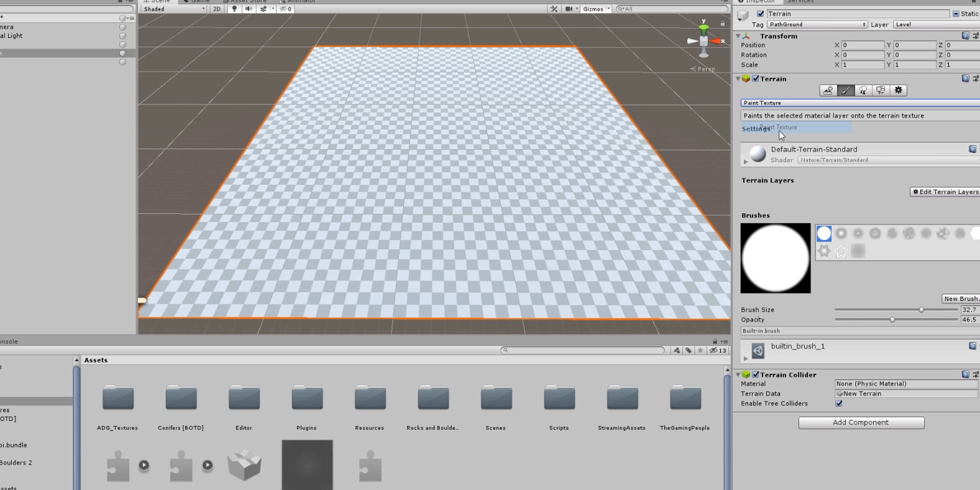Open Terrain component help icon

coord(965,79)
